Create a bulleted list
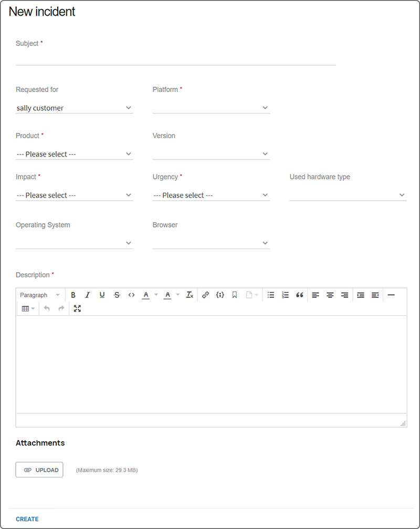This screenshot has height=529, width=420. (271, 295)
